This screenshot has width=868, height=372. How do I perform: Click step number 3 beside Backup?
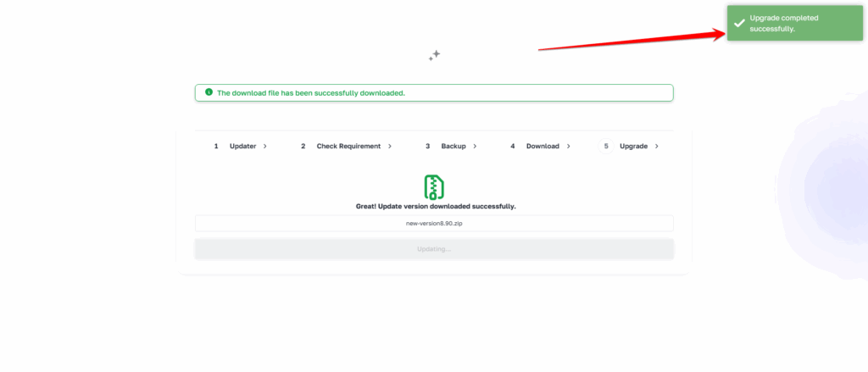coord(427,146)
